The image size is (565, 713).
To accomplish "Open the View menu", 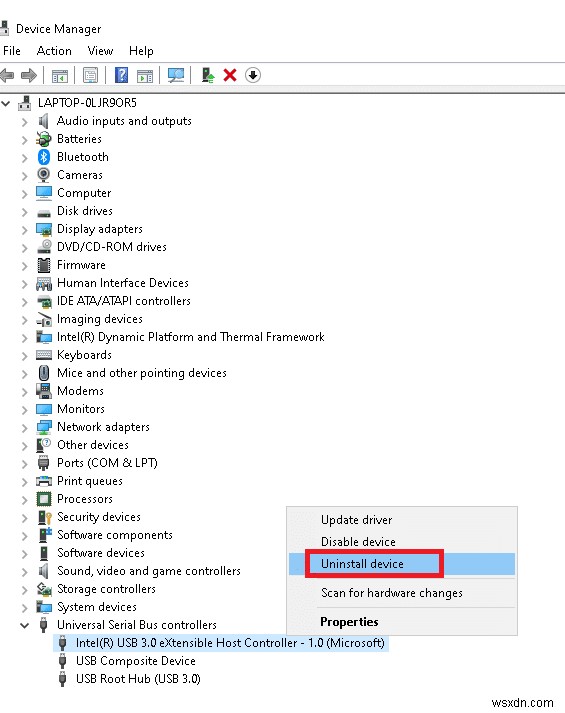I will pos(100,51).
